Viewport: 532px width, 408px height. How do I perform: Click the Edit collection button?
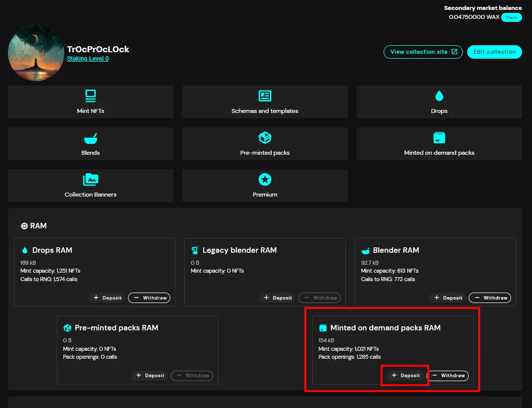click(494, 52)
